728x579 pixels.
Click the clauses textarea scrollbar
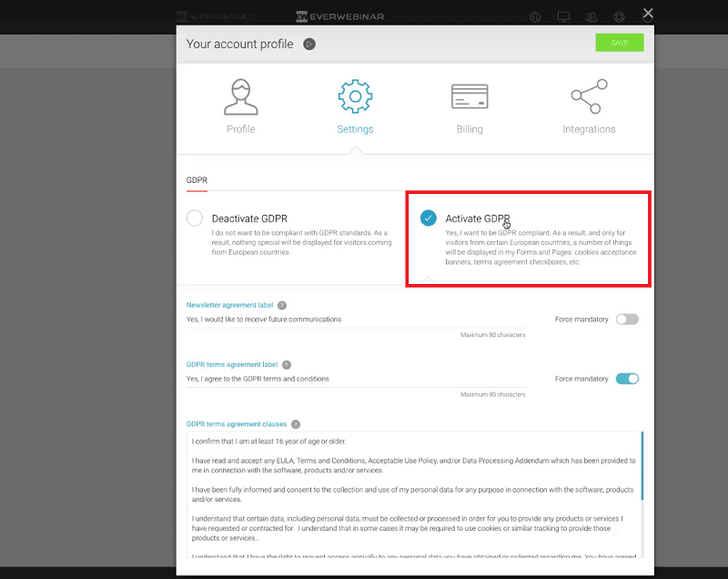point(642,466)
